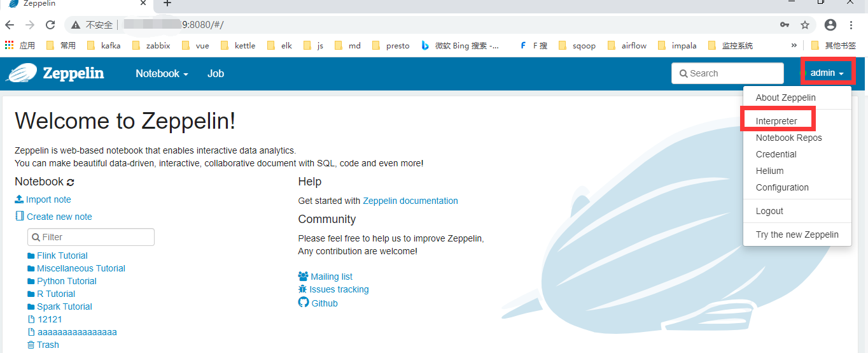Image resolution: width=868 pixels, height=353 pixels.
Task: Expand Spark Tutorial folder
Action: coord(60,306)
